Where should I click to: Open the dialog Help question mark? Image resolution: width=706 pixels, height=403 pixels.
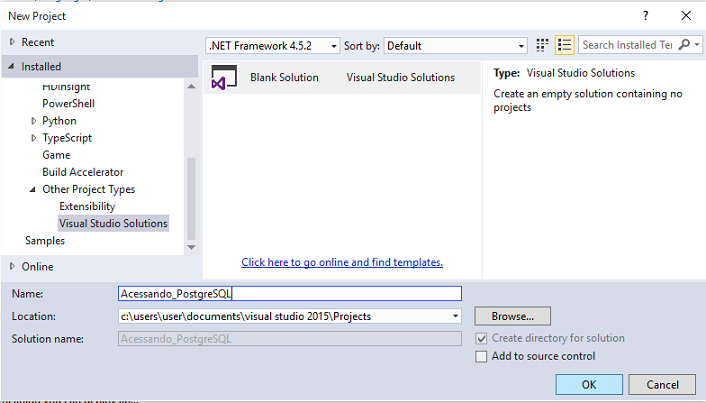click(x=646, y=16)
